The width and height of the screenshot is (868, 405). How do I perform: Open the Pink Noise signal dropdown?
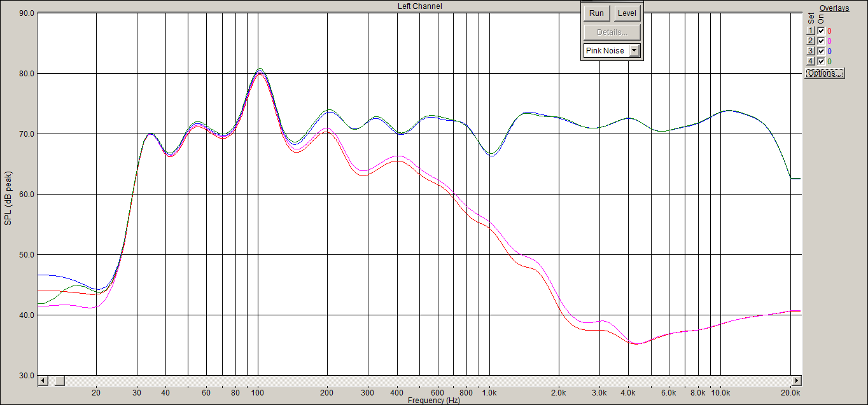[612, 50]
